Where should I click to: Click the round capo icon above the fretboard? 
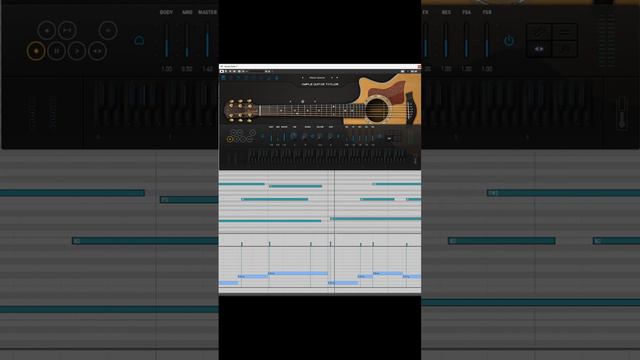click(x=303, y=102)
